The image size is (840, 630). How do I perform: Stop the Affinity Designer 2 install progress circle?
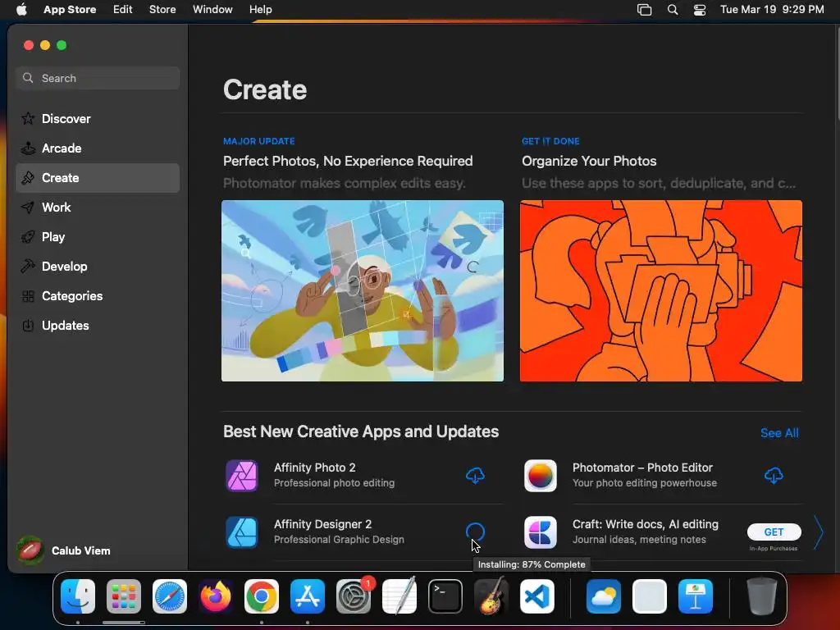pos(475,532)
